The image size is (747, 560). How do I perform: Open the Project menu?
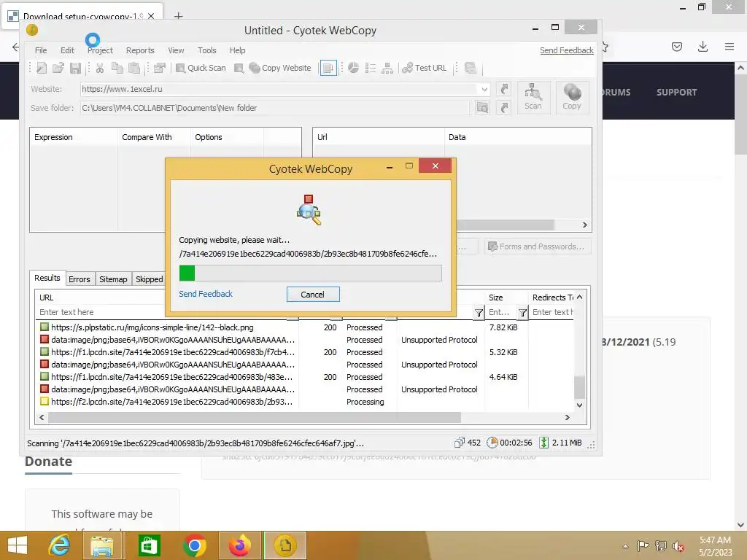point(100,50)
